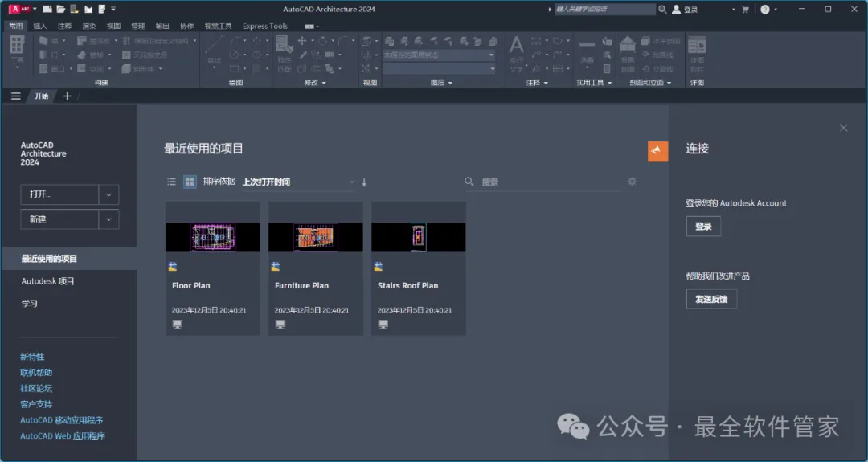Switch to the 渲染 ribbon tab
The height and width of the screenshot is (462, 868).
click(x=89, y=26)
